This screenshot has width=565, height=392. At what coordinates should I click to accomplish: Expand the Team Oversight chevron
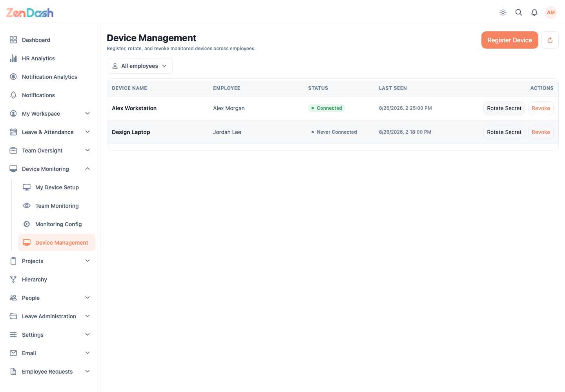(87, 150)
